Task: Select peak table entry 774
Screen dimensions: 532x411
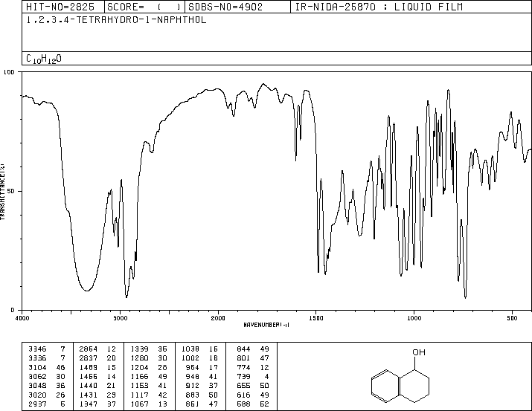Action: [243, 367]
